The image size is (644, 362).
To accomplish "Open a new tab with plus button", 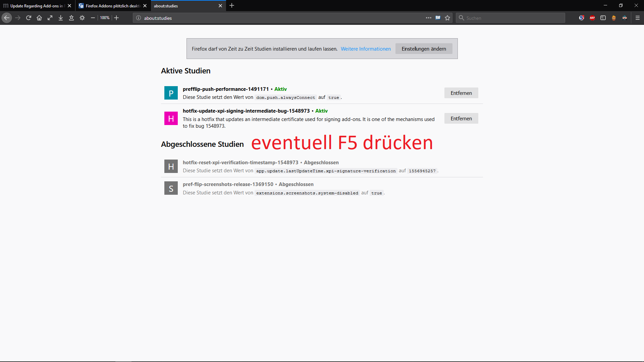I will 232,6.
